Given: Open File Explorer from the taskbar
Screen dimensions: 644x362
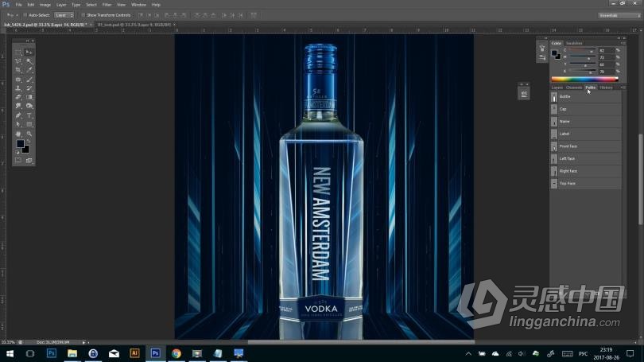Looking at the screenshot, I should point(72,353).
